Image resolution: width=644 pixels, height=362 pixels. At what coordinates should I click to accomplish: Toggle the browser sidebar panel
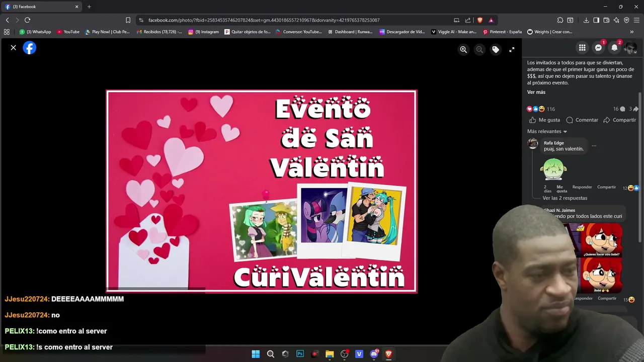pyautogui.click(x=596, y=20)
